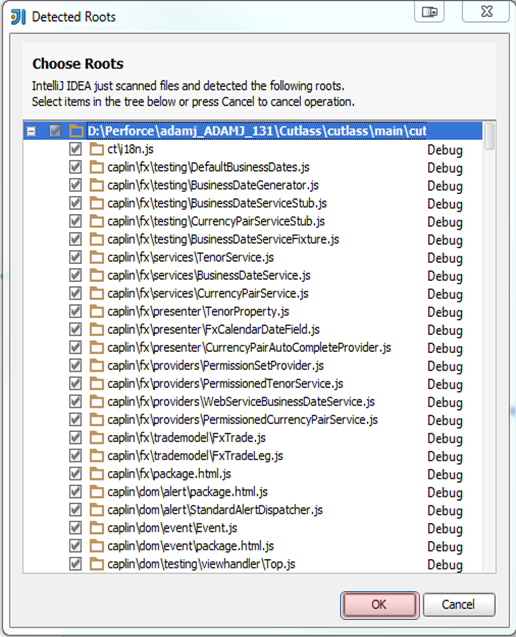Image resolution: width=516 pixels, height=637 pixels.
Task: Click the folder icon next to viewhandler\Top.js
Action: point(96,564)
